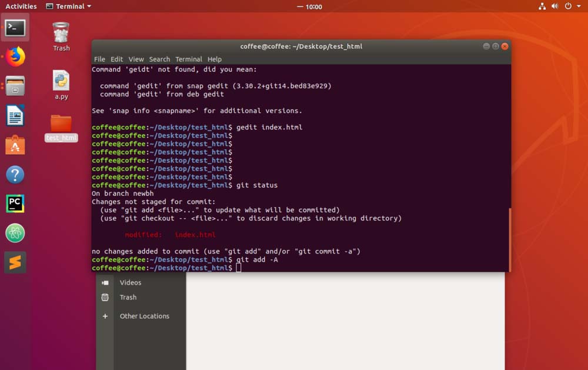Open the Files manager dock icon
Viewport: 588px width, 370px height.
(x=15, y=86)
